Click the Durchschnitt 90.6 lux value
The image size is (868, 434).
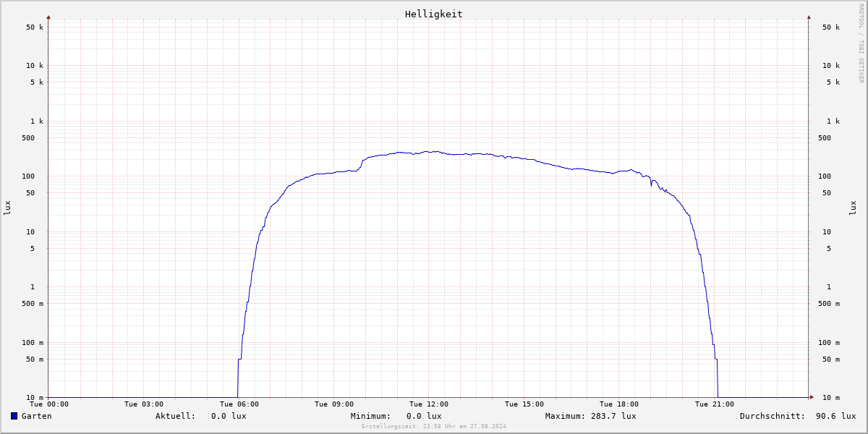835,416
